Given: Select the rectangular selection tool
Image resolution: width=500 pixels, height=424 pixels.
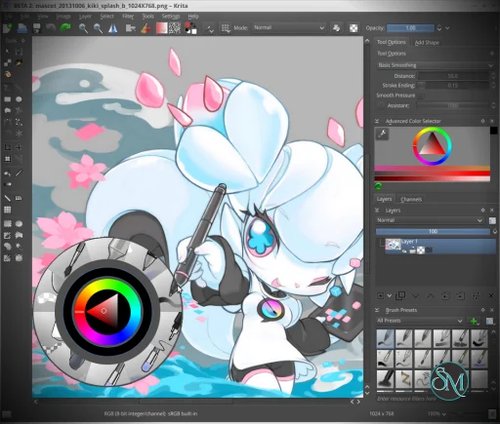Looking at the screenshot, I should click(7, 224).
